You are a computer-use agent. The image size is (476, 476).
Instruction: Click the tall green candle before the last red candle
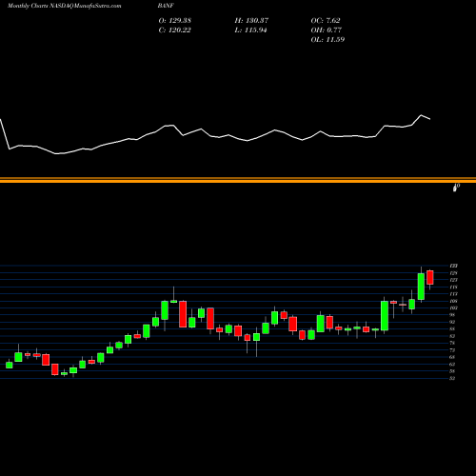tap(421, 287)
